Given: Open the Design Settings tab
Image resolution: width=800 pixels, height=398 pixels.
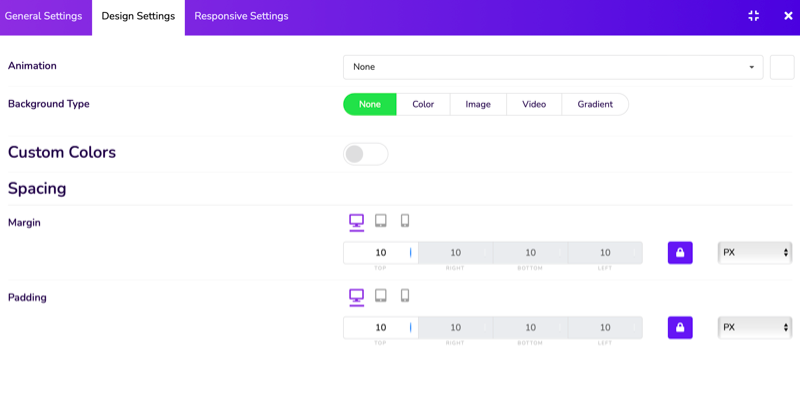Looking at the screenshot, I should point(138,16).
